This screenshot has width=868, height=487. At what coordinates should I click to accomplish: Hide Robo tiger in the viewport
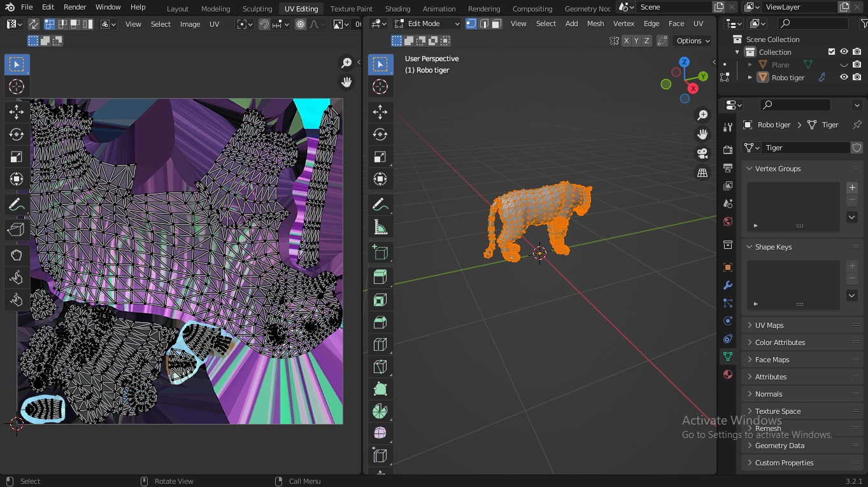click(844, 77)
